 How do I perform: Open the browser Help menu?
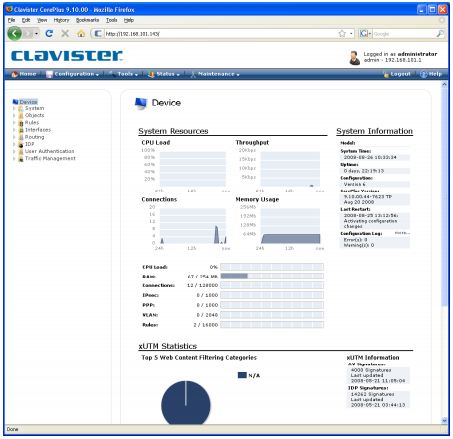pos(129,20)
